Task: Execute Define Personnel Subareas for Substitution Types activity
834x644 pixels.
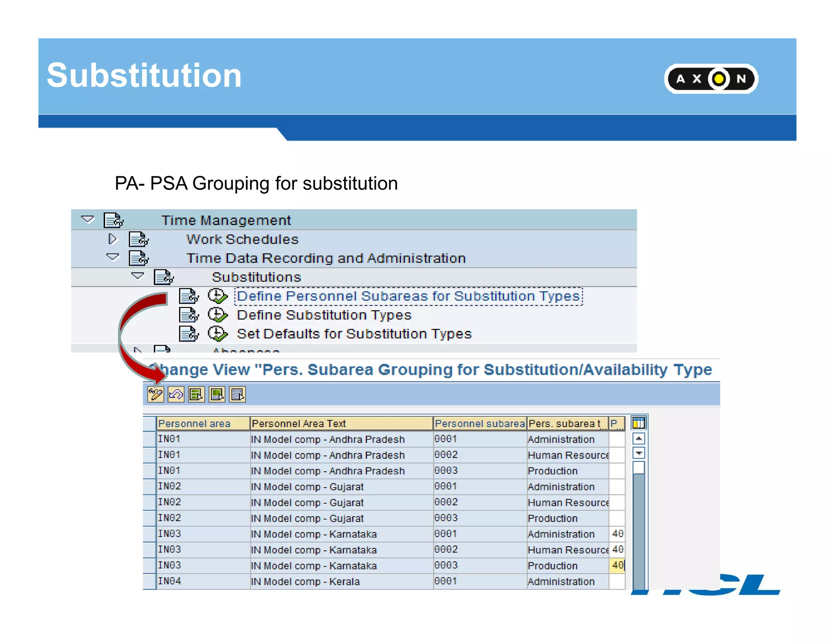Action: pyautogui.click(x=217, y=296)
